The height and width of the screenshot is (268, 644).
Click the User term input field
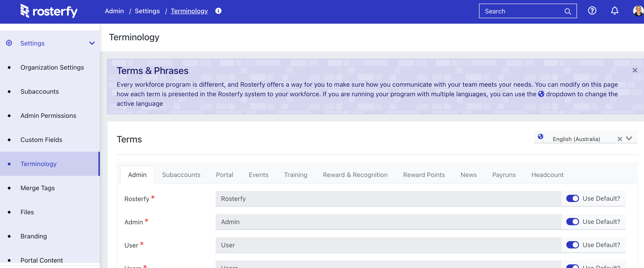point(388,245)
